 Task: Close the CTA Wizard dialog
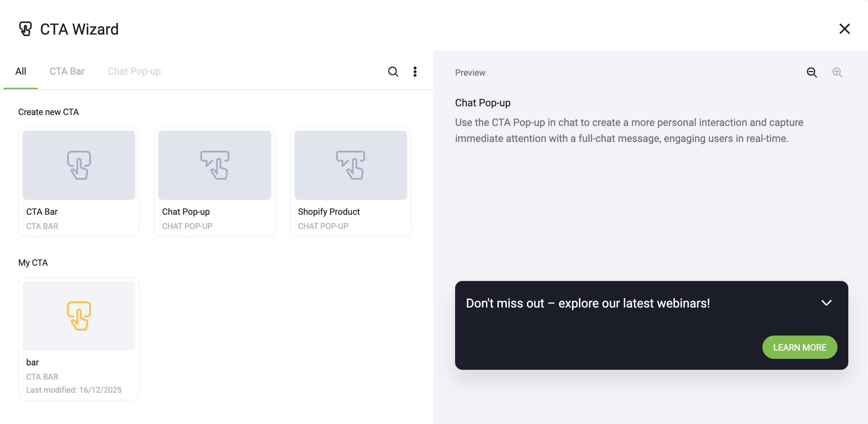coord(844,29)
